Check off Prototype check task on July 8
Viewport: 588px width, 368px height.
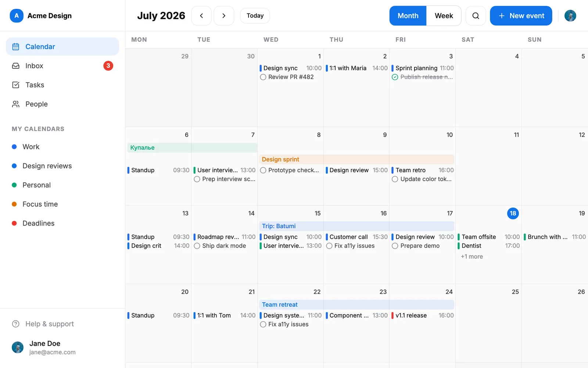pyautogui.click(x=263, y=170)
